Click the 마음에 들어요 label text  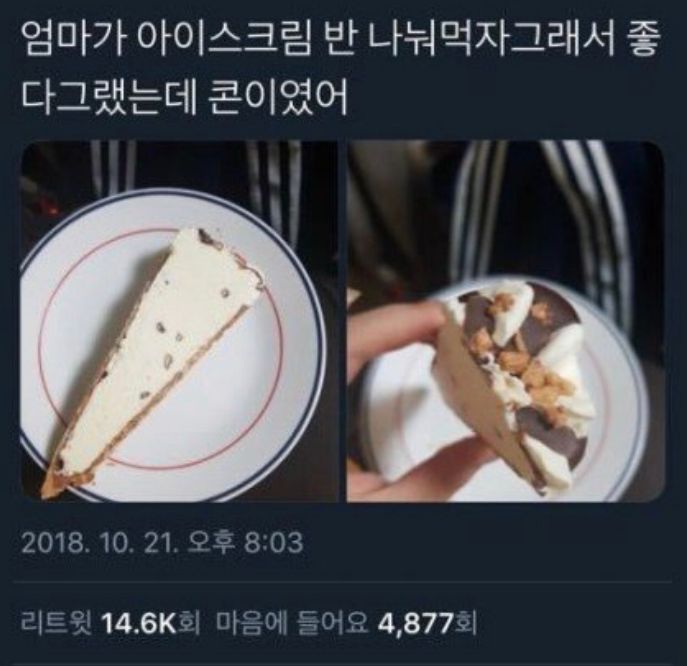click(292, 623)
